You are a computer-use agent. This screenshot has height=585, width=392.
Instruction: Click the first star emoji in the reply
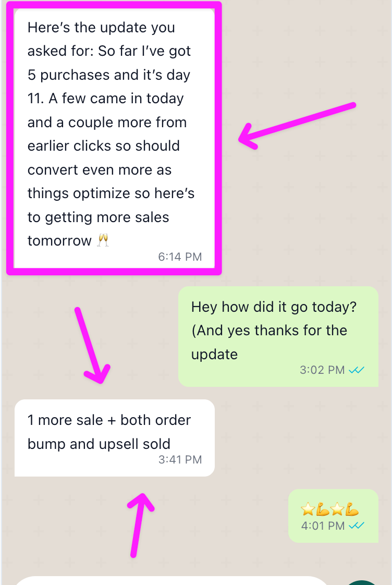pos(308,509)
